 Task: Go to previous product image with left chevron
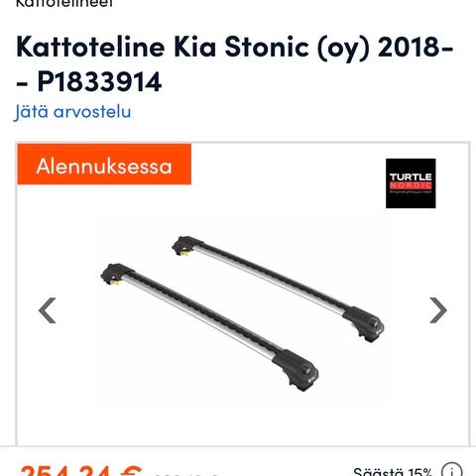(47, 310)
